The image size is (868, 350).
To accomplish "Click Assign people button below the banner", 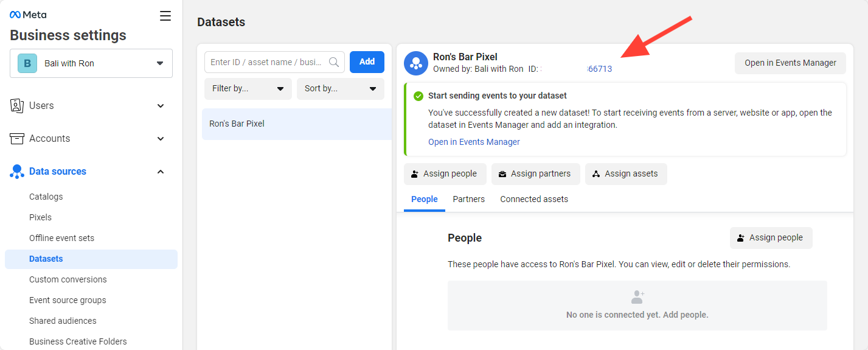I will click(445, 174).
